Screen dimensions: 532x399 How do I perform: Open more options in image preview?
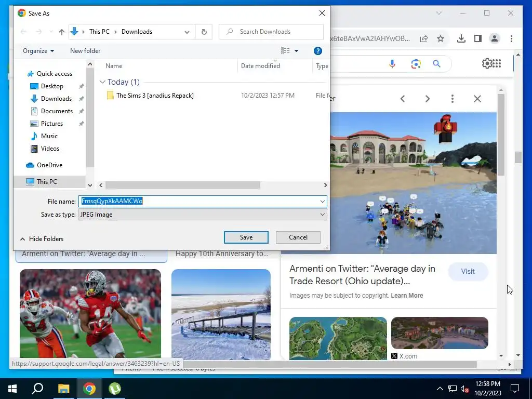[453, 99]
